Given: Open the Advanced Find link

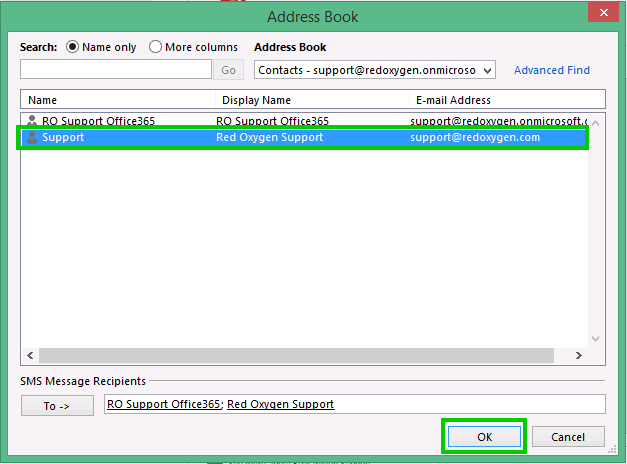Looking at the screenshot, I should click(552, 70).
